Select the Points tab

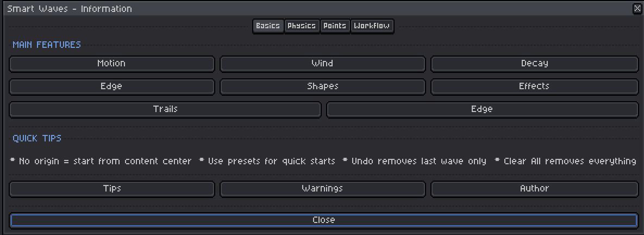[334, 26]
